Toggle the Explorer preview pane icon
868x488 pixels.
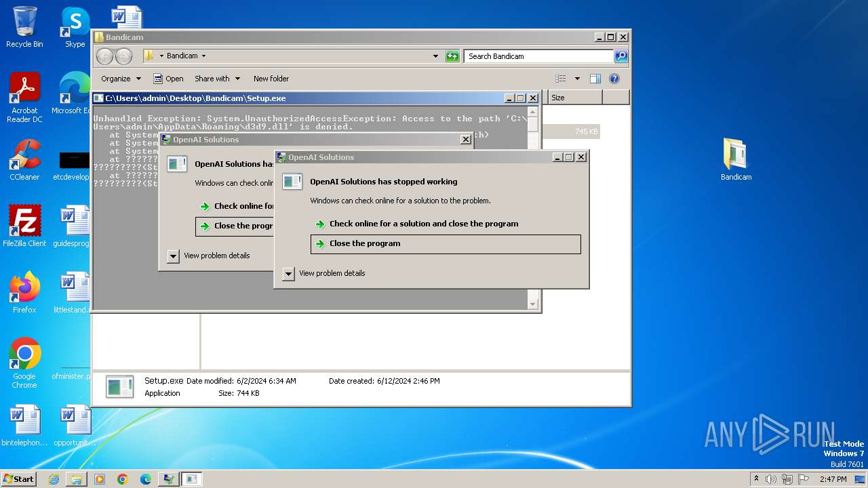(x=595, y=79)
